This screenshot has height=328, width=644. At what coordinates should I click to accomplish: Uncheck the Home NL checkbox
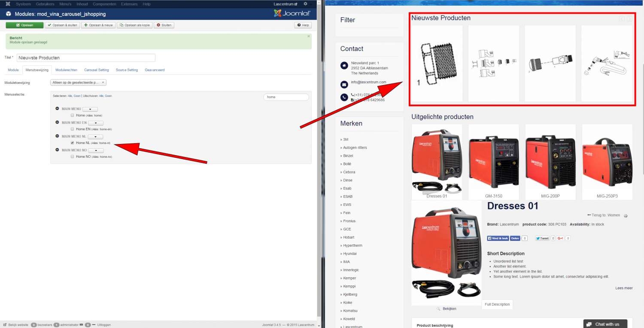coord(73,143)
